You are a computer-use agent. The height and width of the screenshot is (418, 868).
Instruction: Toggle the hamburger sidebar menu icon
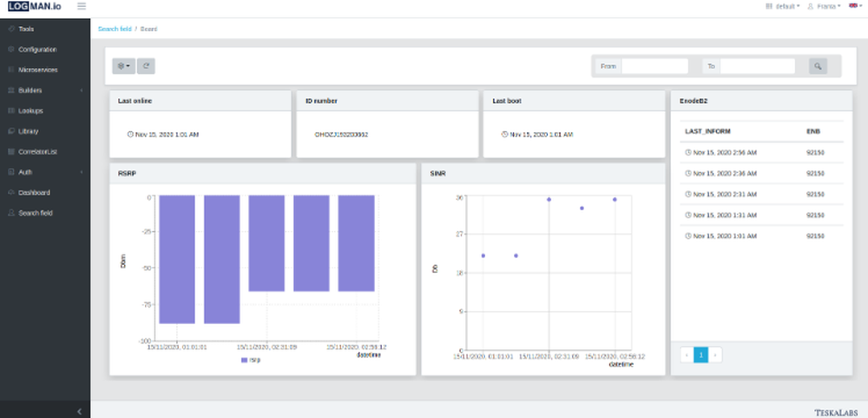coord(82,6)
